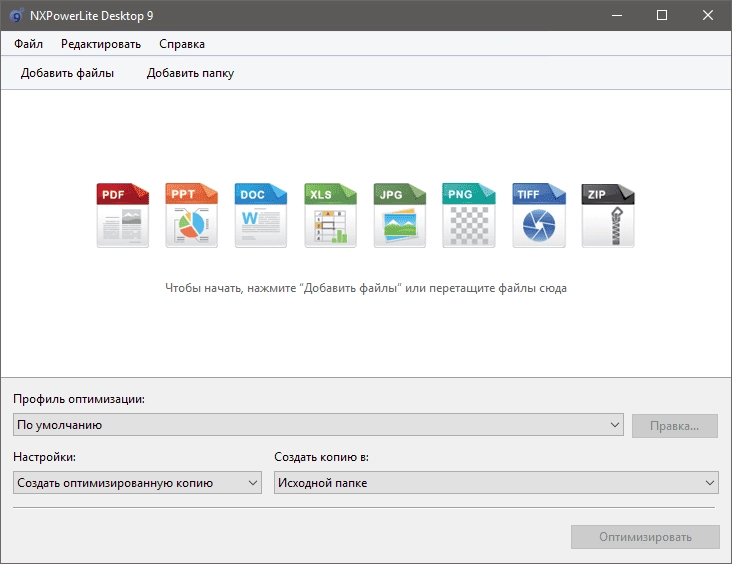The image size is (732, 564).
Task: Click the TIFF shutter file icon
Action: point(539,215)
